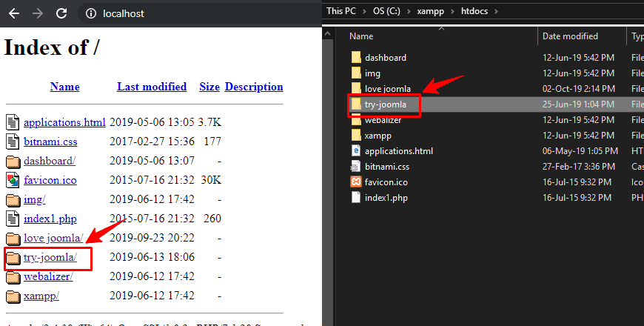
Task: Select webalizer folder name in Explorer
Action: 383,120
